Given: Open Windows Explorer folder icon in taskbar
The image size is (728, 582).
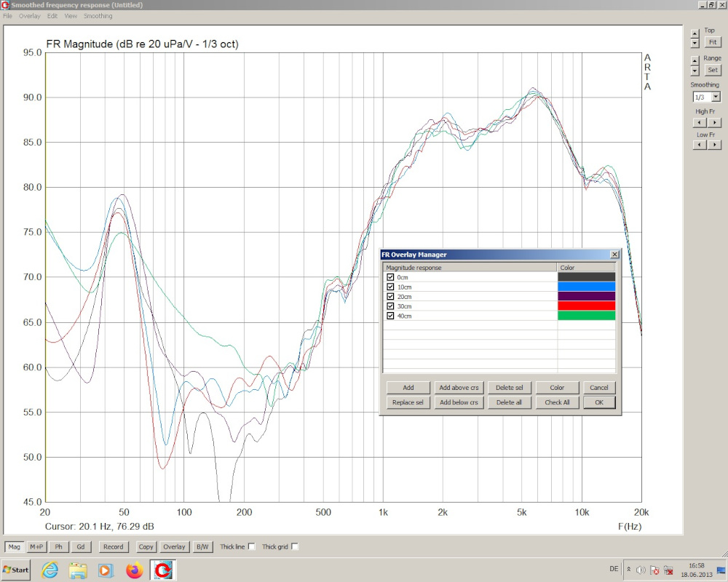Looking at the screenshot, I should click(x=79, y=570).
